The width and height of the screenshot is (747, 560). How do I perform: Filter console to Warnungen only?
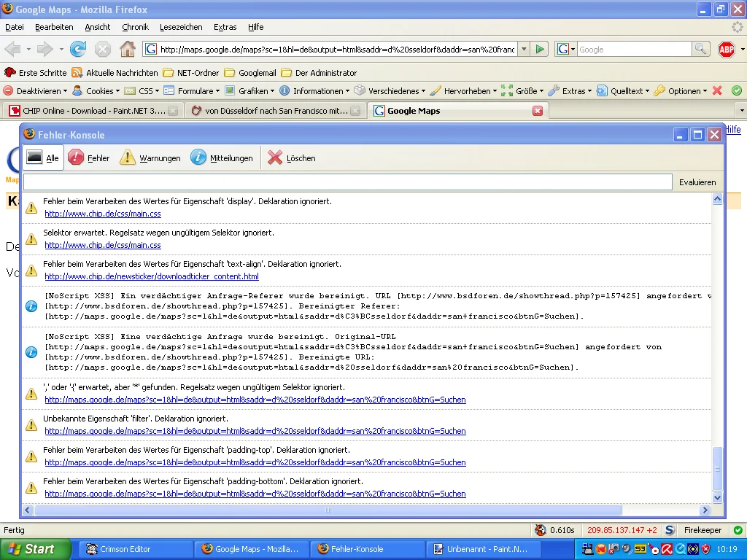tap(150, 157)
